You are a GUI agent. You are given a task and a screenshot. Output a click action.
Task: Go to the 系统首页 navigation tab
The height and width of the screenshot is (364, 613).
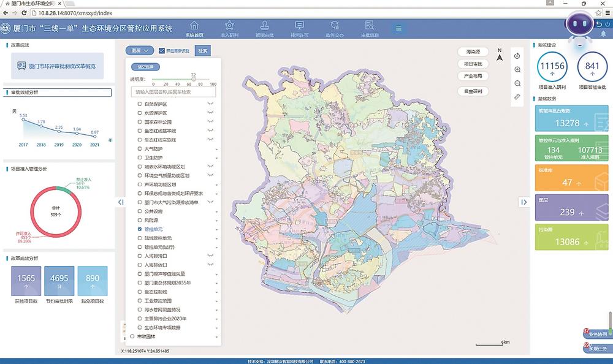tap(195, 29)
